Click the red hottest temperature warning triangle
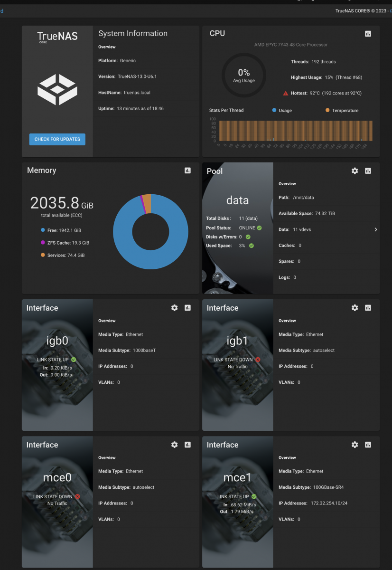The width and height of the screenshot is (392, 570). tap(286, 93)
